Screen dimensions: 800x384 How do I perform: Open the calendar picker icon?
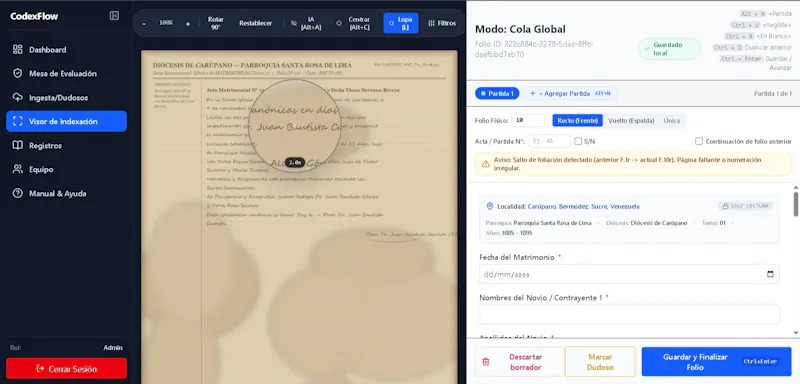770,274
